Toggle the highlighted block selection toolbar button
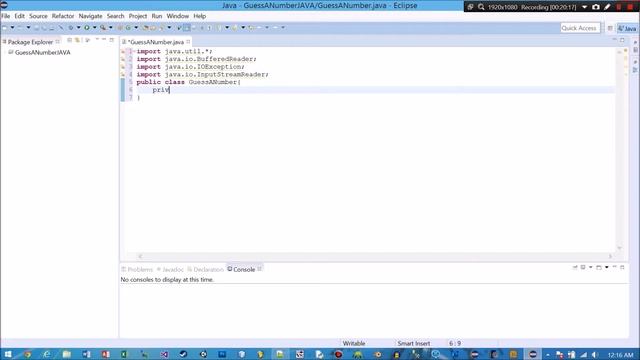This screenshot has height=360, width=640. (x=187, y=28)
